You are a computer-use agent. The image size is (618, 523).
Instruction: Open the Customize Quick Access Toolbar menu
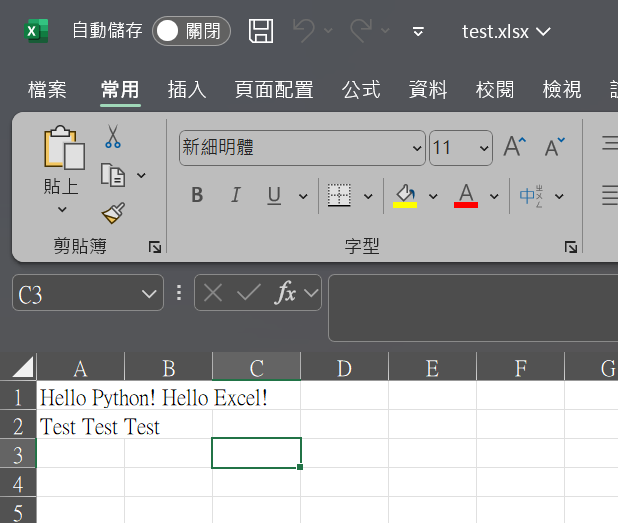pos(418,31)
